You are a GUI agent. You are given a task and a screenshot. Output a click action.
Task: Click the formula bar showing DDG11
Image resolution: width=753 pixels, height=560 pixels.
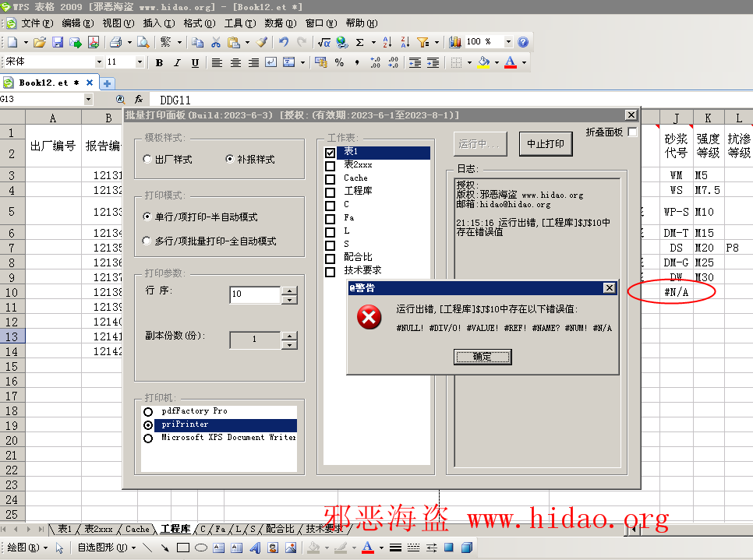(x=451, y=100)
